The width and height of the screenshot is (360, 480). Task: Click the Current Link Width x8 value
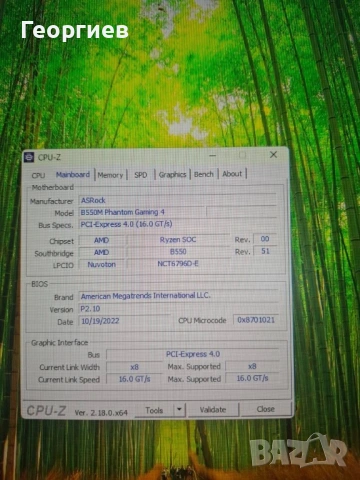pos(134,367)
